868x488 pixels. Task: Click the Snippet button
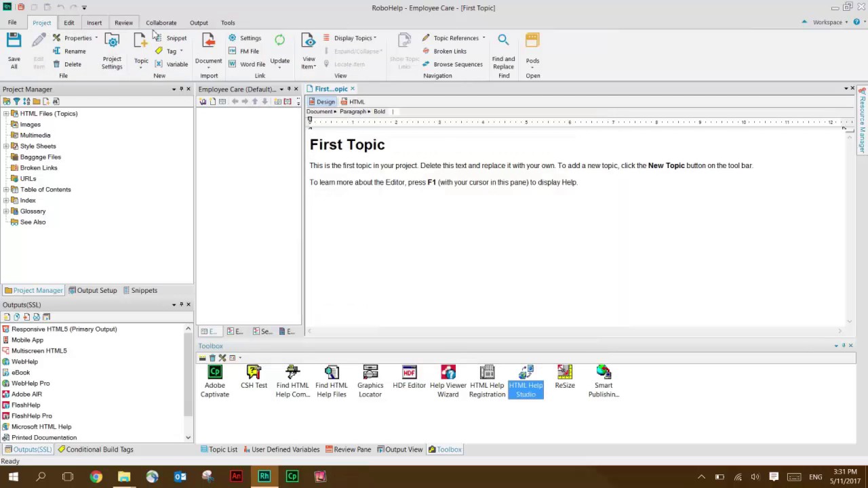tap(170, 38)
